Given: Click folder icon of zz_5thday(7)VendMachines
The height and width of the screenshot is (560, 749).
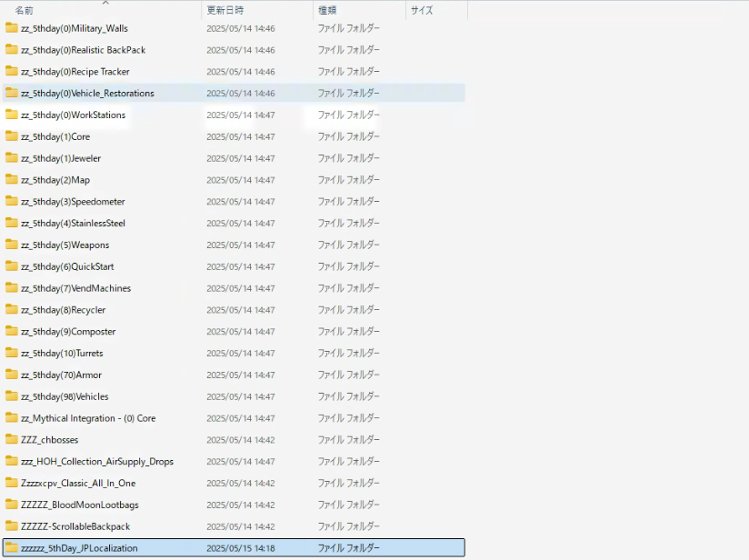Looking at the screenshot, I should 12,288.
